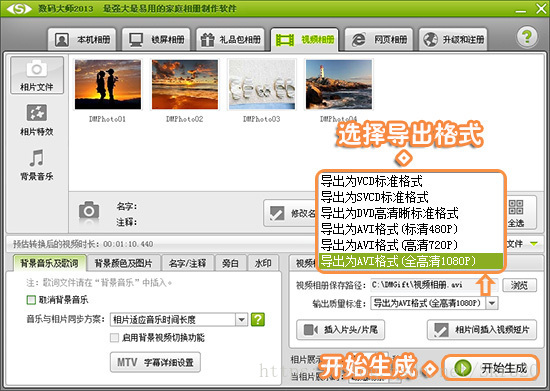Viewport: 550px width, 391px height.
Task: Click the S logo in title bar
Action: [19, 9]
